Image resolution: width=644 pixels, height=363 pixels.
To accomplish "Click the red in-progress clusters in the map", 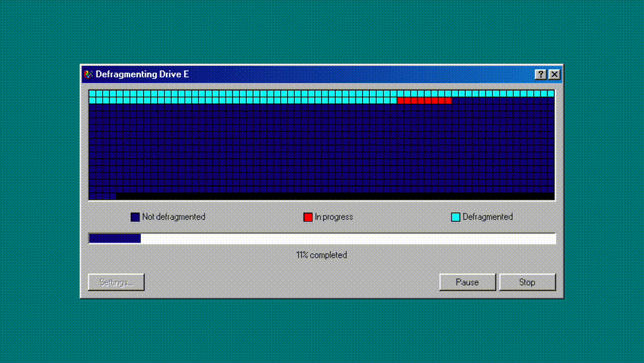I will (x=424, y=100).
